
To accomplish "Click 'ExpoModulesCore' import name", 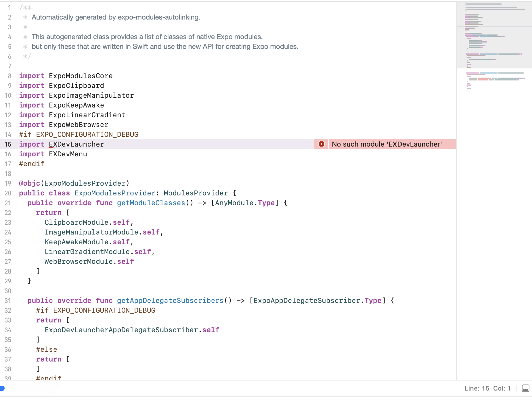I will [81, 76].
